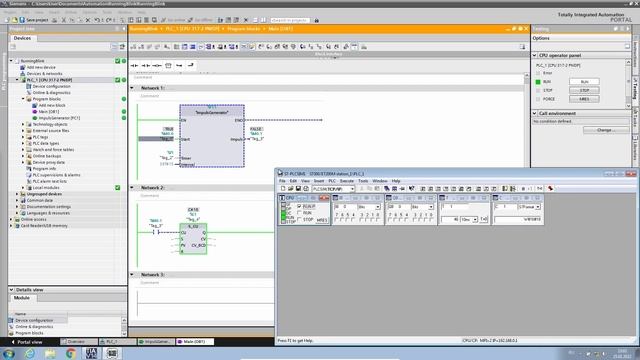Expand Technology objects in the project tree

click(x=23, y=124)
